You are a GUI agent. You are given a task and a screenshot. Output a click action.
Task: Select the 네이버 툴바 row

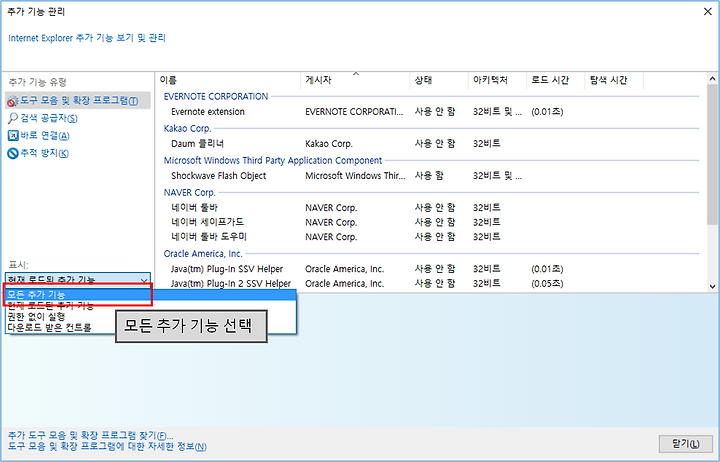pos(431,208)
